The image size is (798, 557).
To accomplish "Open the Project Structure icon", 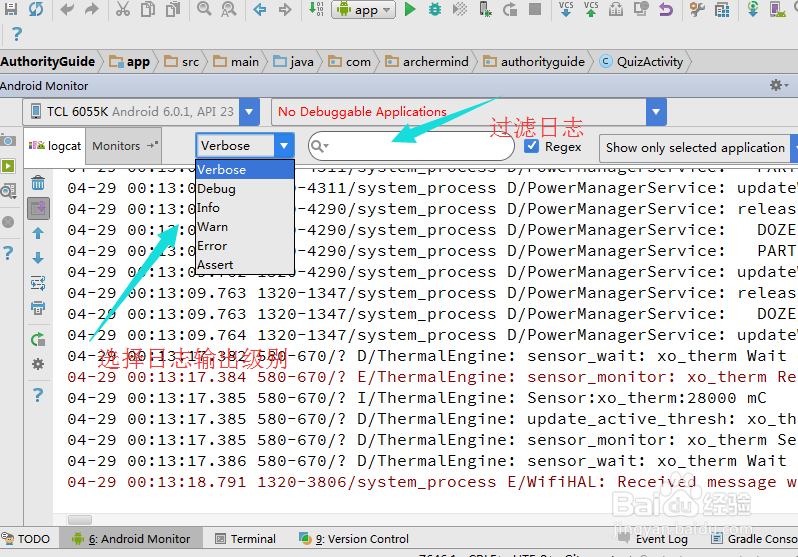I will tap(722, 9).
